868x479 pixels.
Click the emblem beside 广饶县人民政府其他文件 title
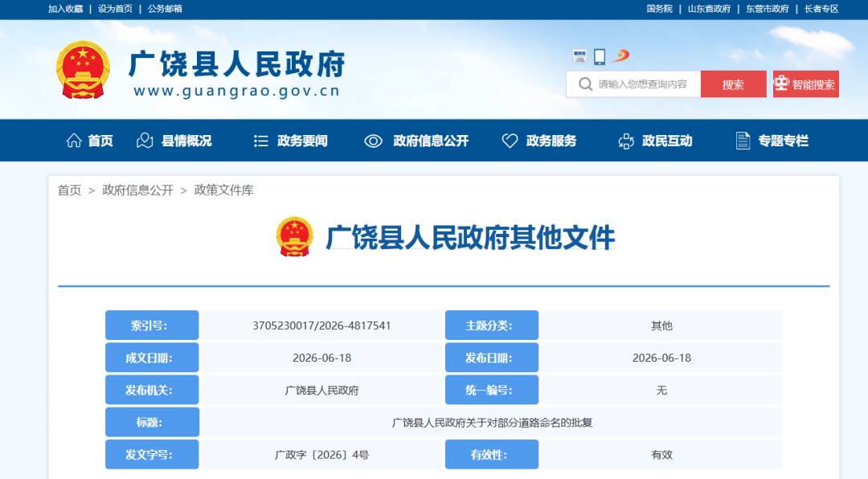pyautogui.click(x=294, y=237)
